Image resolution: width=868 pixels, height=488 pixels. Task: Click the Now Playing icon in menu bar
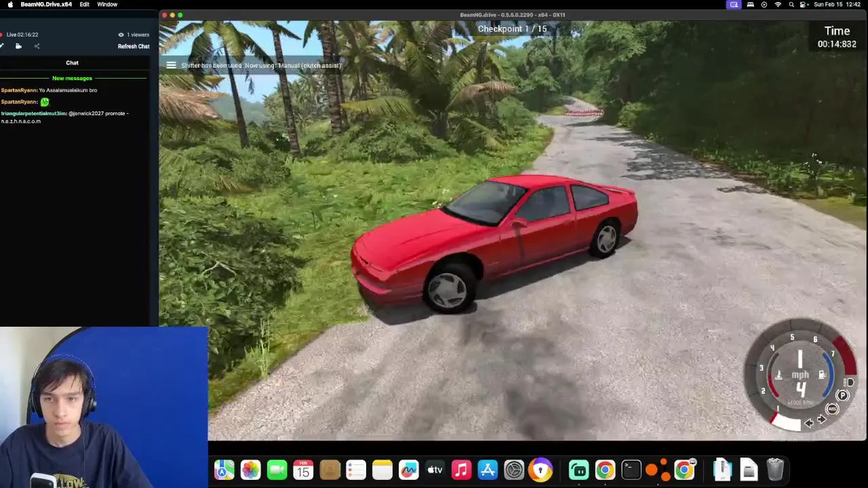click(764, 4)
